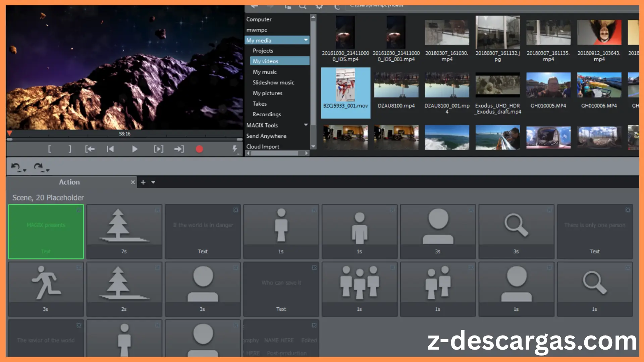644x362 pixels.
Task: Select 'The savior of the world' placeholder
Action: [x=46, y=338]
